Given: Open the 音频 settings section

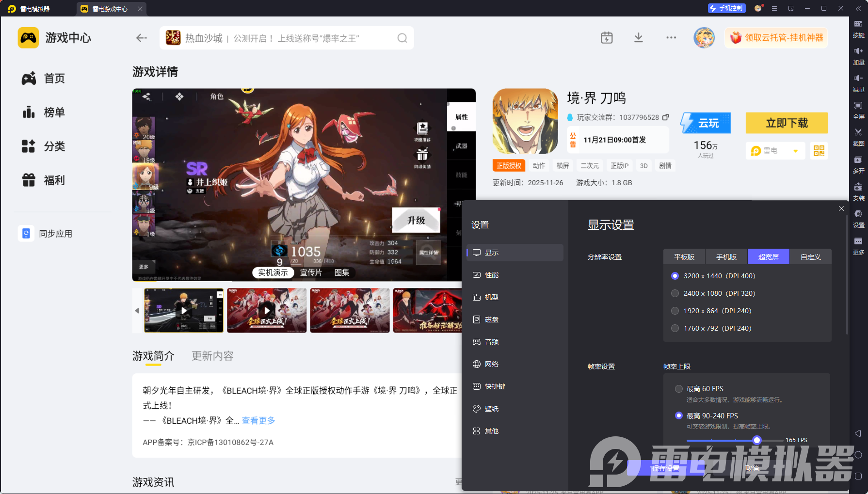Looking at the screenshot, I should pos(515,342).
